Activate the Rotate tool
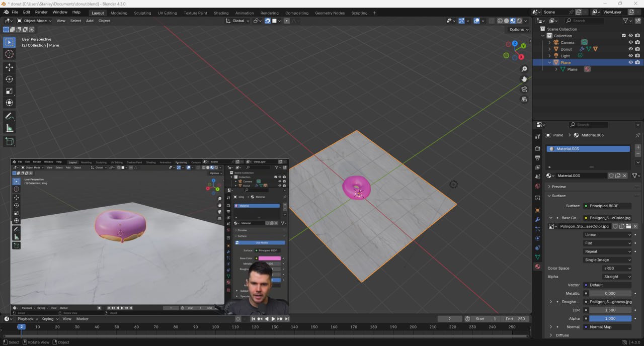 pos(9,79)
